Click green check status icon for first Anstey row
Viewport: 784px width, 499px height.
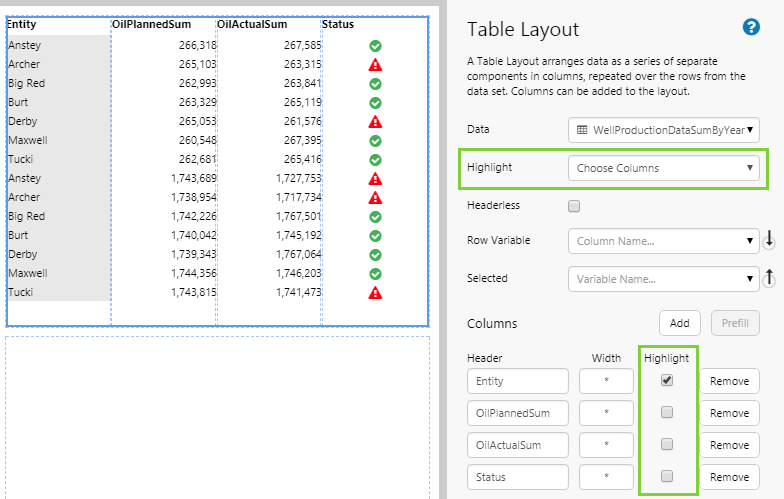point(375,46)
